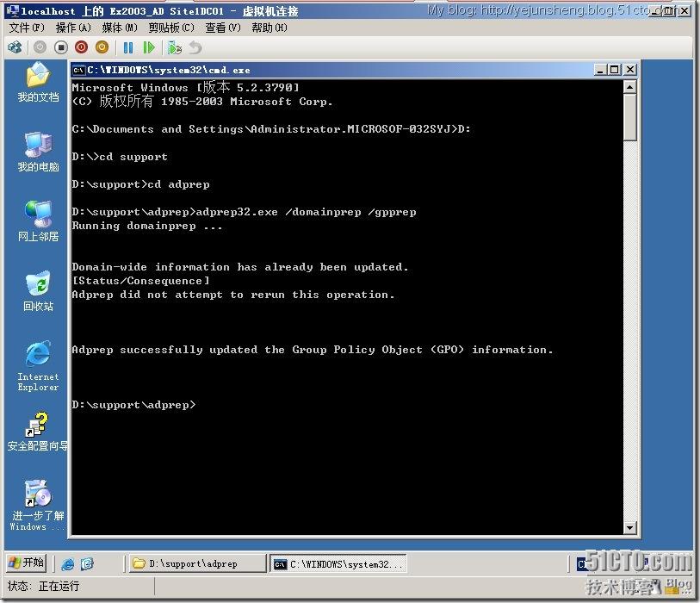Pause the virtual machine
The width and height of the screenshot is (700, 603).
[x=128, y=47]
